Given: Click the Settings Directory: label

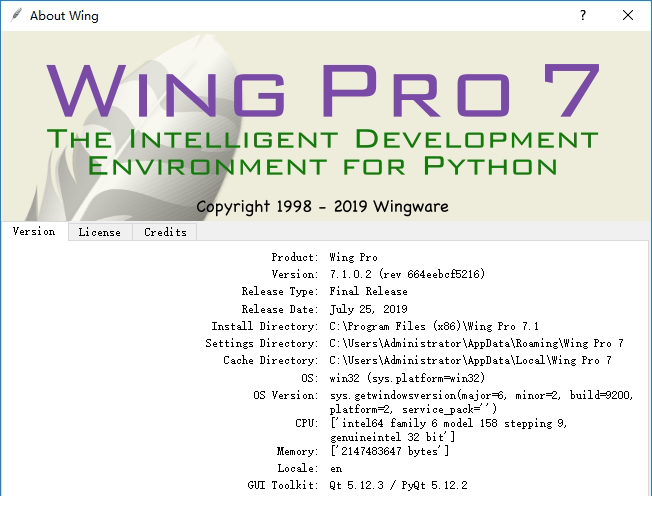Looking at the screenshot, I should tap(262, 343).
